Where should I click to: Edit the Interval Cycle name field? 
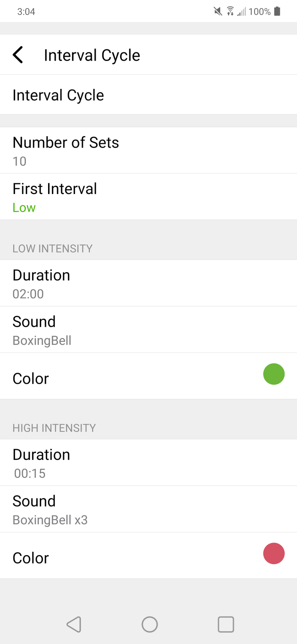148,95
